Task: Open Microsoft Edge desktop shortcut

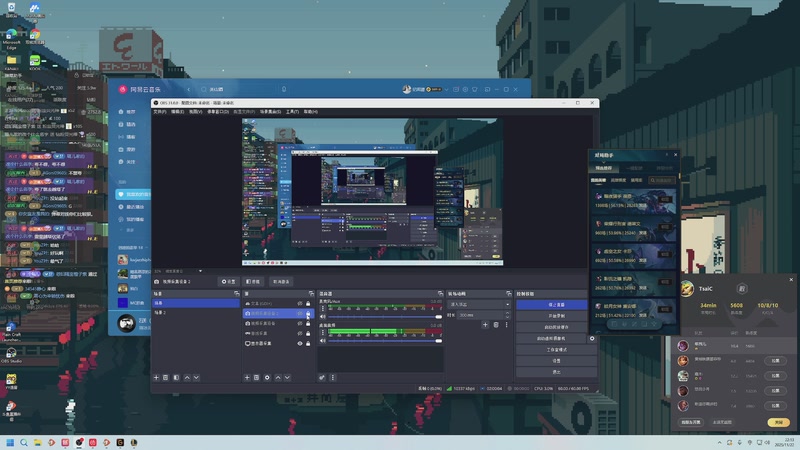Action: (x=11, y=39)
